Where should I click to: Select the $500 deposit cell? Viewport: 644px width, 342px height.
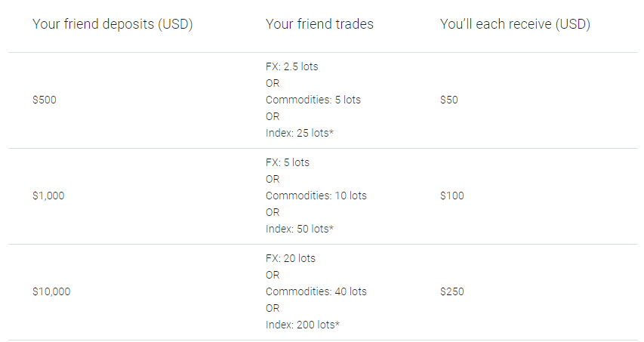45,100
